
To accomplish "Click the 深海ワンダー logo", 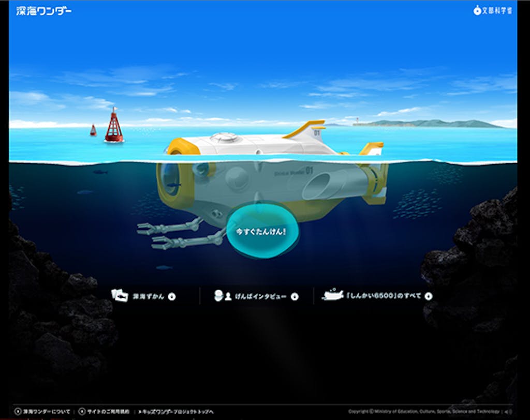I will [43, 11].
